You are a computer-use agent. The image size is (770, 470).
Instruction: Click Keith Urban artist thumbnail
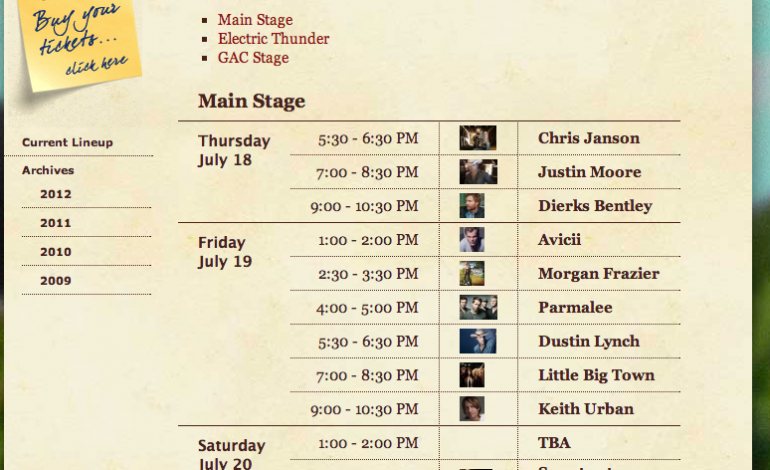472,409
